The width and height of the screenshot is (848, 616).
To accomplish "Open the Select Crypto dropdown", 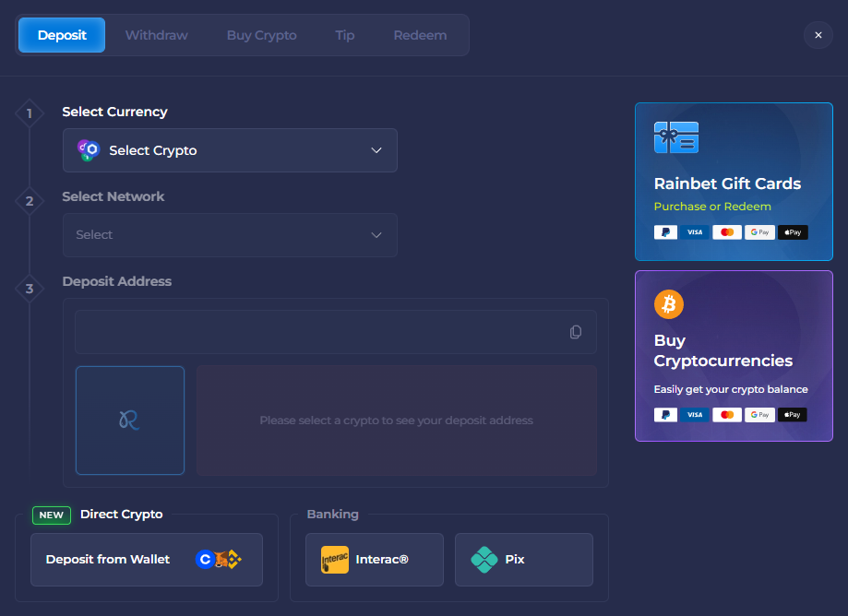I will 229,150.
